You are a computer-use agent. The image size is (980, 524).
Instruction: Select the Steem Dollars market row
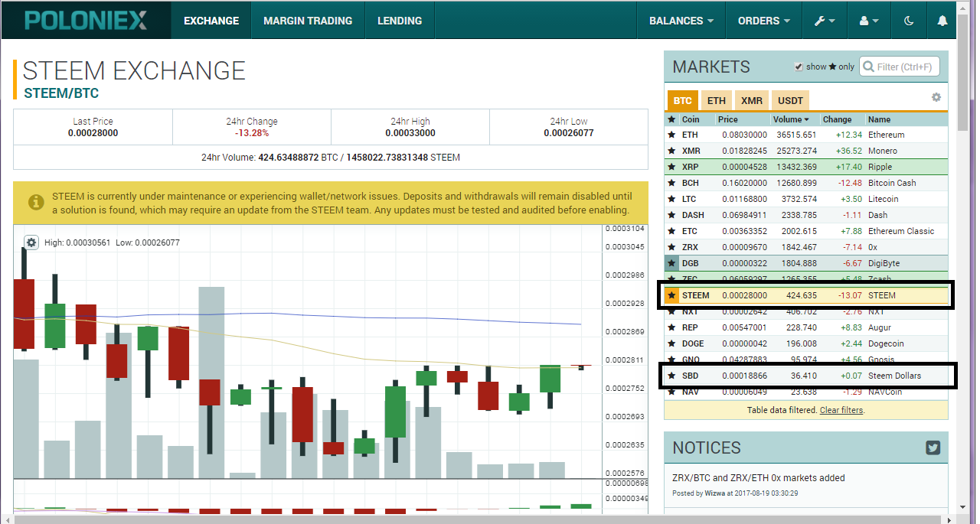[x=807, y=376]
